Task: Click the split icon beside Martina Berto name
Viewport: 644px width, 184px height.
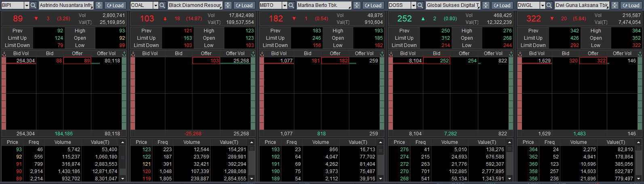Action: click(357, 5)
